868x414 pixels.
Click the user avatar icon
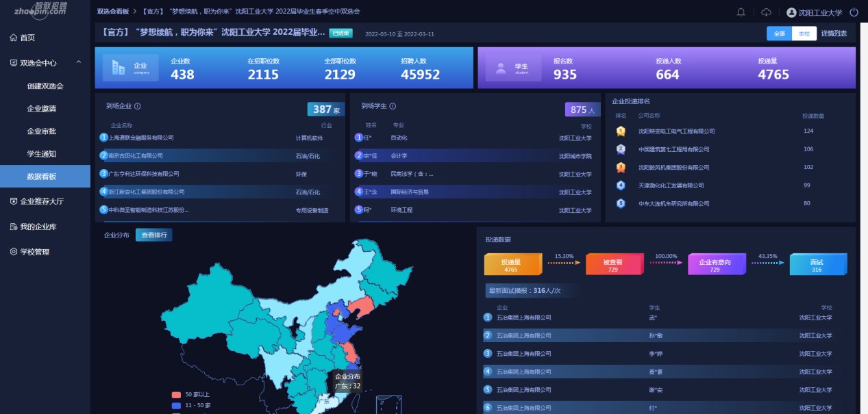click(791, 12)
